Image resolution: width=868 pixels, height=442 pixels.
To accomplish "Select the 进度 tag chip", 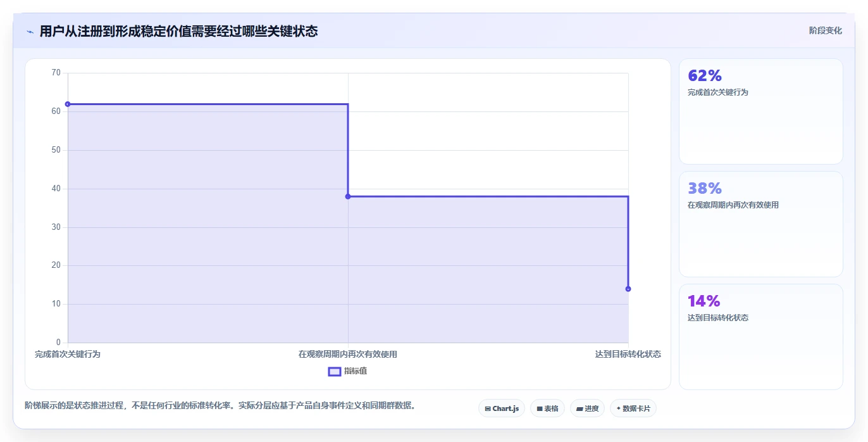I will point(587,408).
